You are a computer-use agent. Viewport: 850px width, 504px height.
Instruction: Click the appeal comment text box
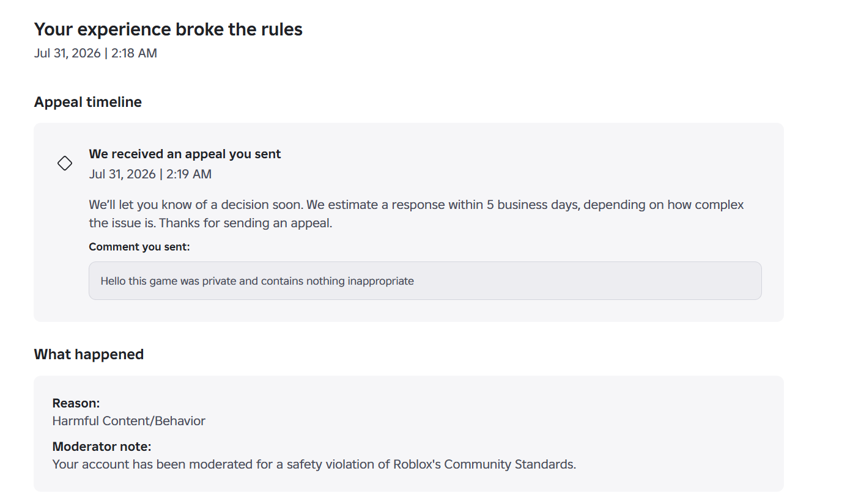tap(425, 281)
